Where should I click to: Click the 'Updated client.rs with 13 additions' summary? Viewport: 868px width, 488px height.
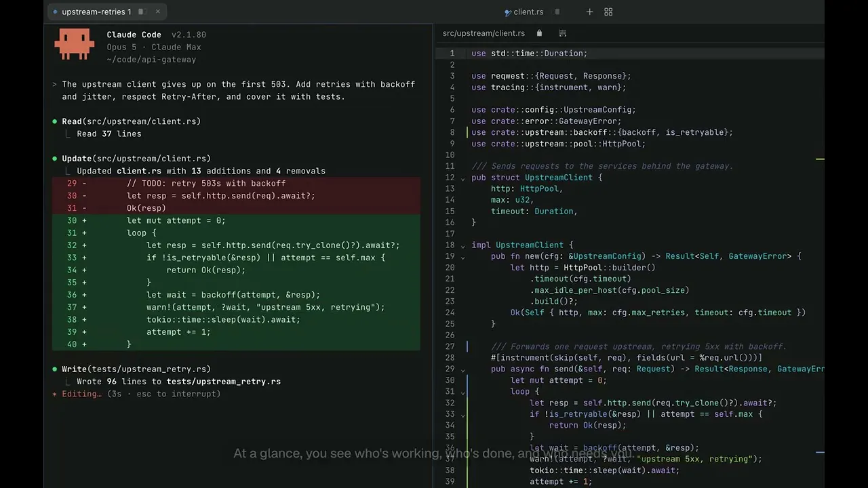[x=201, y=171]
